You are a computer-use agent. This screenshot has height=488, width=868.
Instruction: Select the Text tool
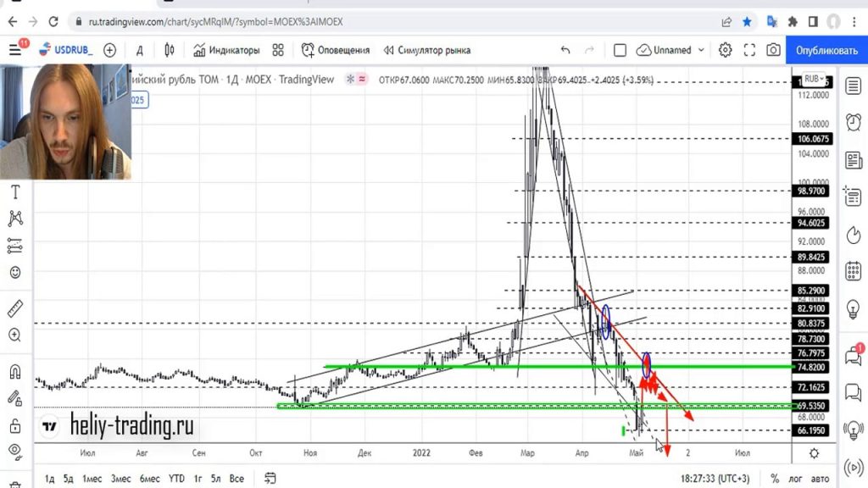click(x=14, y=191)
